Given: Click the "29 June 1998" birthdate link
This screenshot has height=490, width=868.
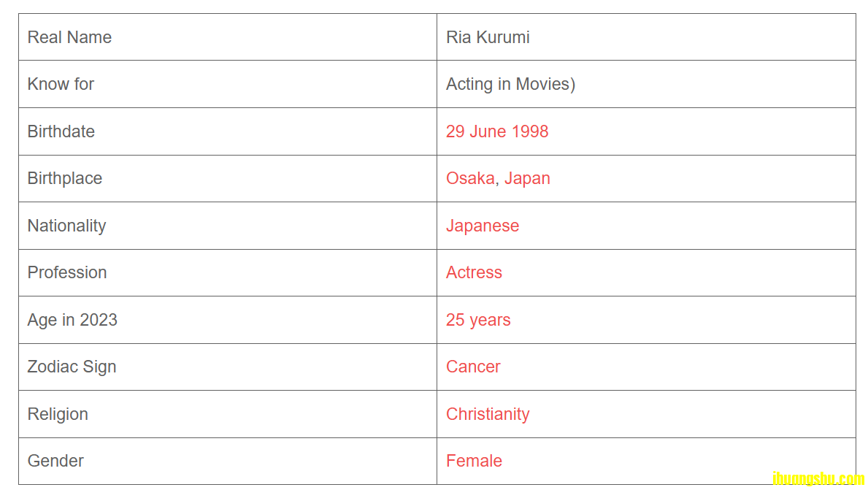Looking at the screenshot, I should tap(497, 131).
